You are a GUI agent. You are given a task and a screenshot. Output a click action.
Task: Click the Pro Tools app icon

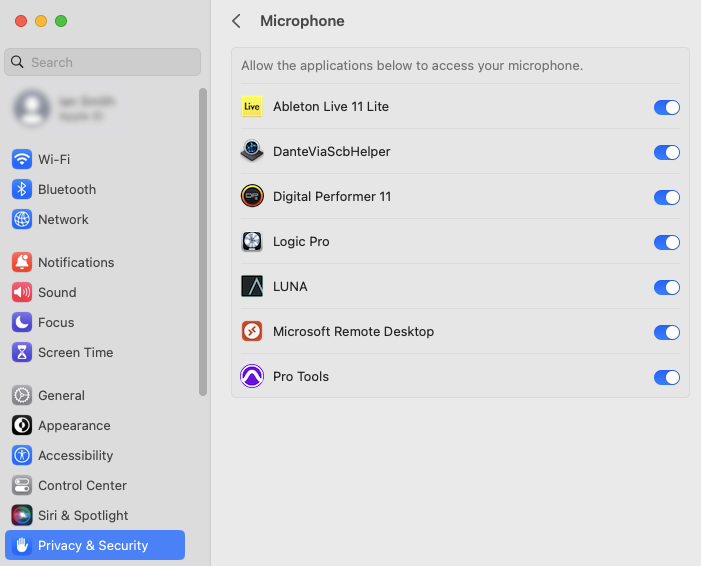point(252,377)
